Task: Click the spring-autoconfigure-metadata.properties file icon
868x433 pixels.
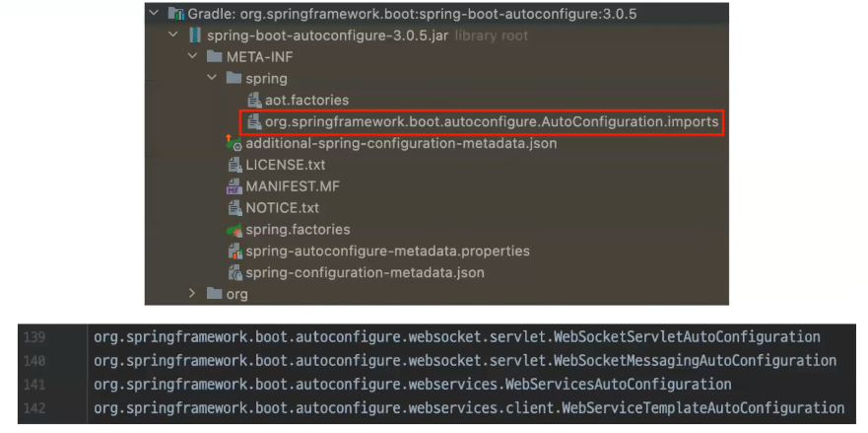Action: tap(235, 252)
